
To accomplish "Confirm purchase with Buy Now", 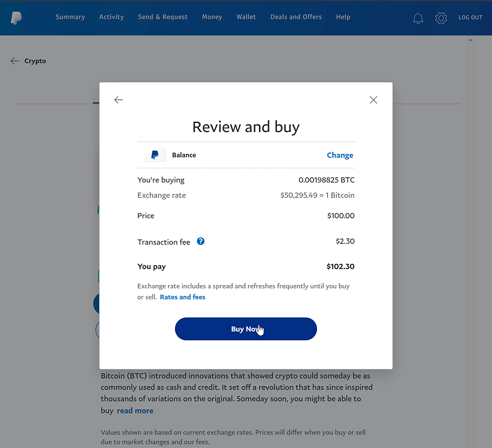I will click(246, 329).
